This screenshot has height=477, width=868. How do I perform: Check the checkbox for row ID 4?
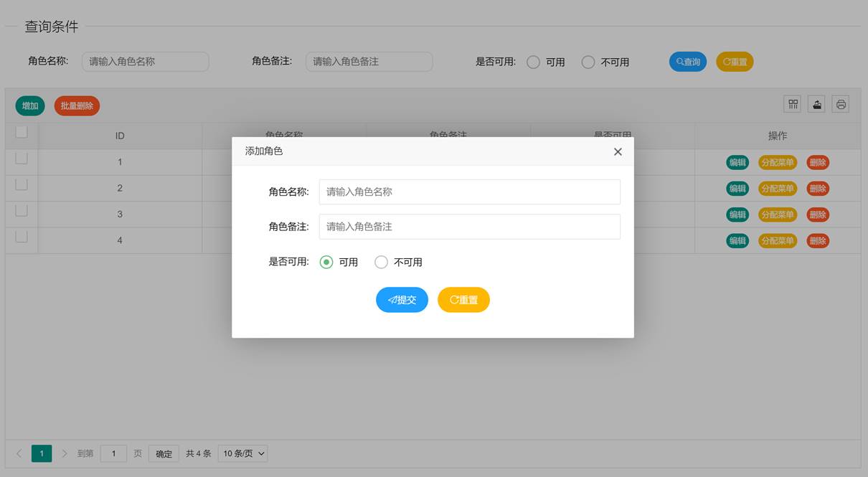[22, 237]
